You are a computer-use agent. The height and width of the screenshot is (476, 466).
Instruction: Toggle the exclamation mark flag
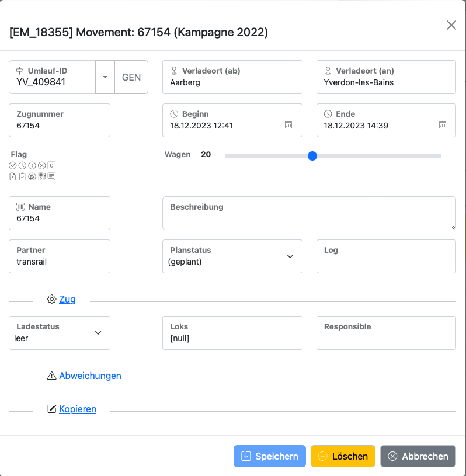32,166
